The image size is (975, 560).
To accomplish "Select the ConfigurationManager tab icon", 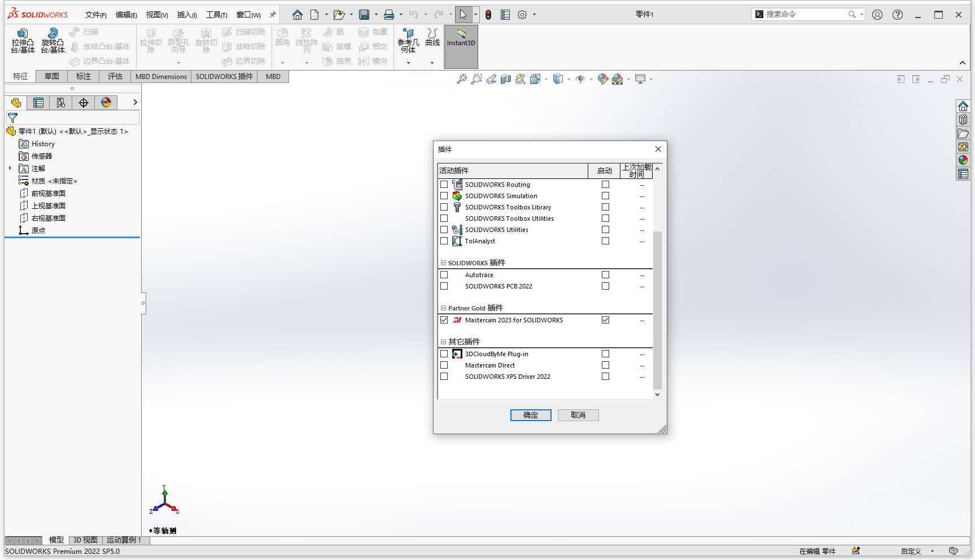I will (61, 102).
